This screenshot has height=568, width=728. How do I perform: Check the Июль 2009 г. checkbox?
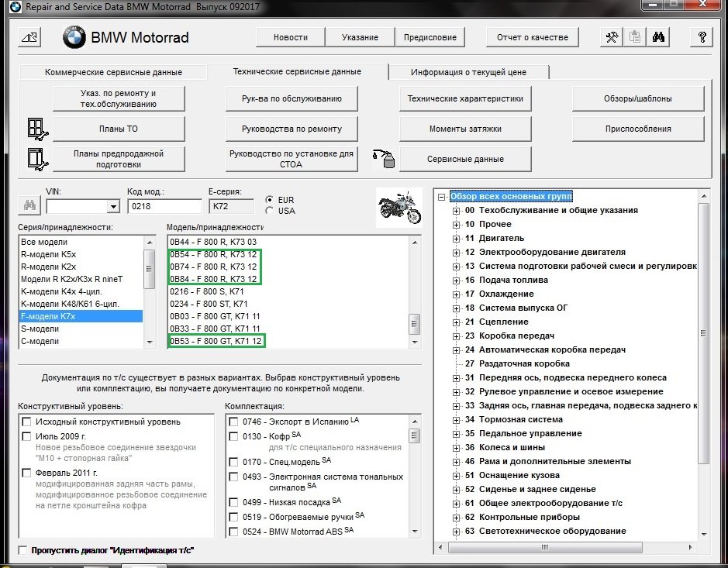27,436
